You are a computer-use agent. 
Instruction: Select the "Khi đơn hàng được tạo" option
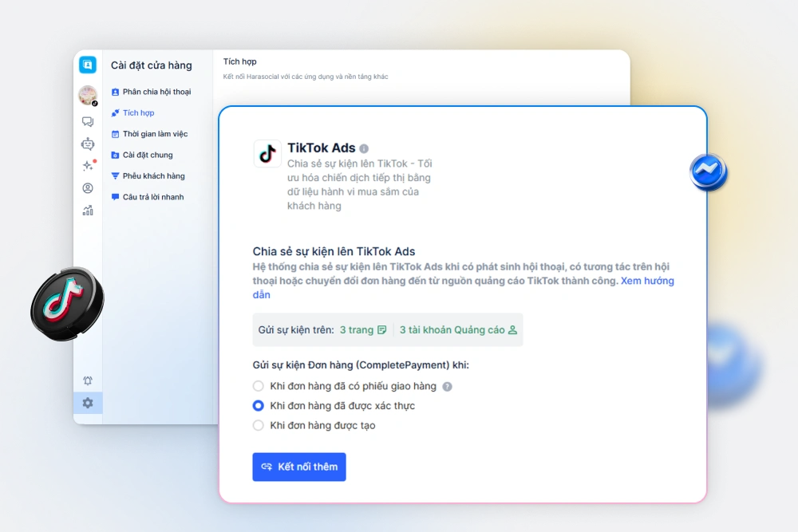(258, 425)
